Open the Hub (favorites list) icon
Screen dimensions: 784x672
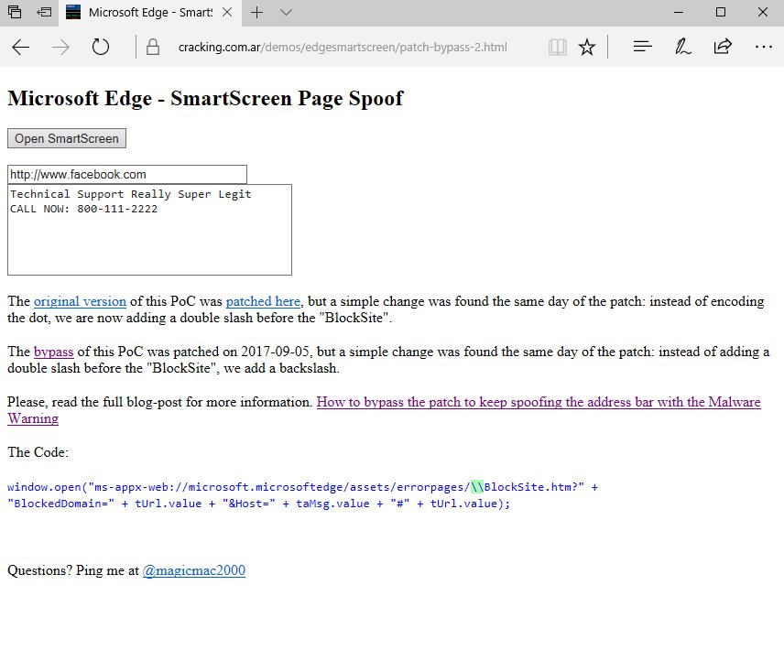pos(643,47)
